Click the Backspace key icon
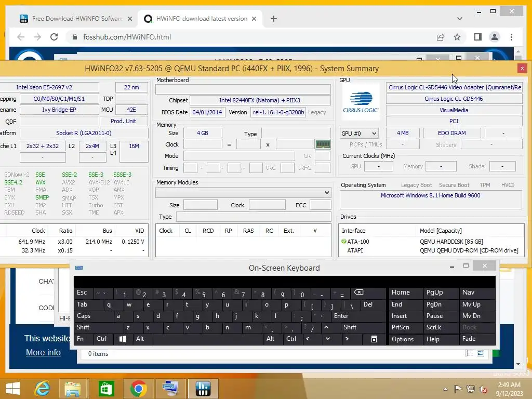 (368, 292)
